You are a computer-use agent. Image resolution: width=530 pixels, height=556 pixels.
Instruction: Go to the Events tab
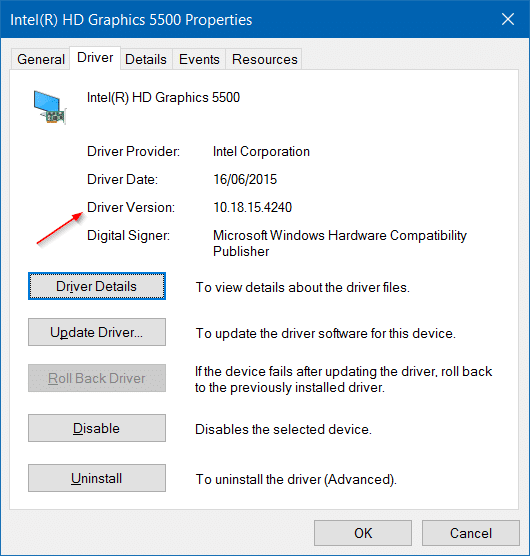pyautogui.click(x=199, y=59)
